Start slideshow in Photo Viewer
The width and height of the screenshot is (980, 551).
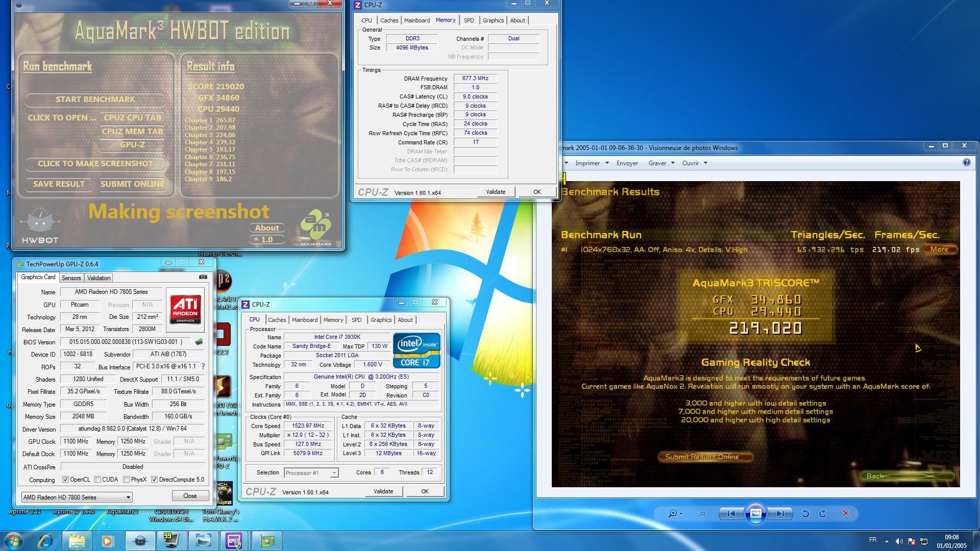[755, 514]
